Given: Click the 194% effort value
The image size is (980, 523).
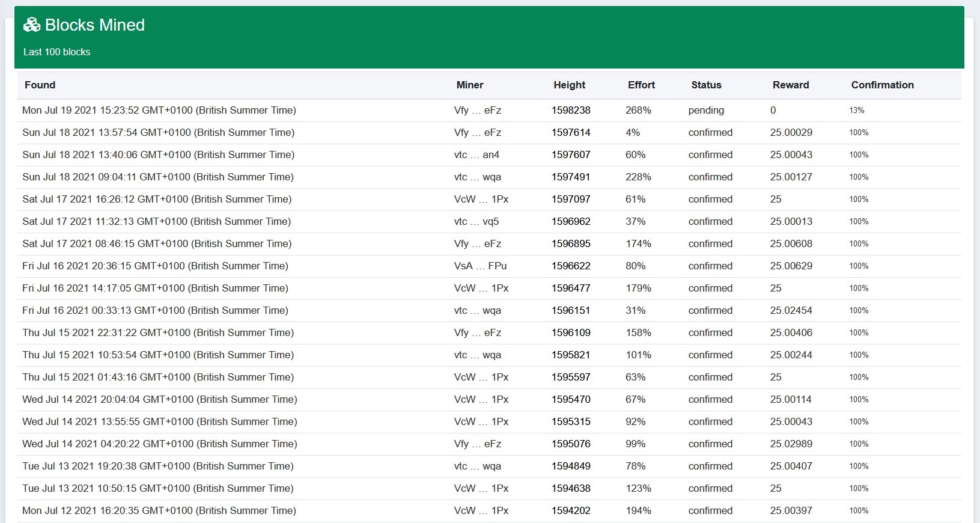Looking at the screenshot, I should [x=638, y=510].
